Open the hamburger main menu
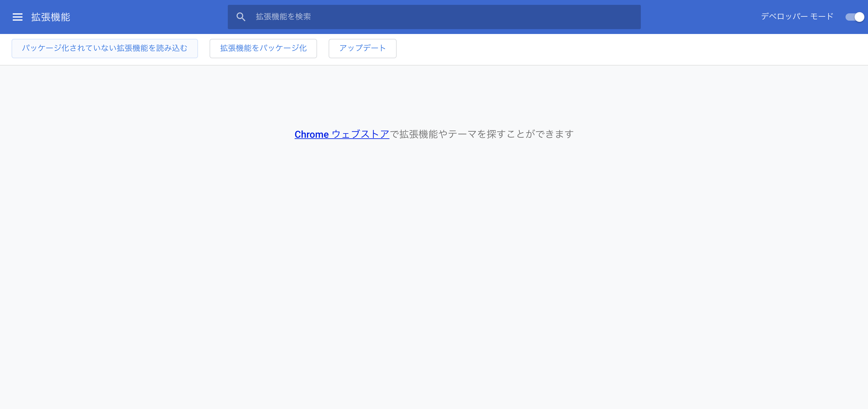The width and height of the screenshot is (868, 409). pyautogui.click(x=18, y=17)
